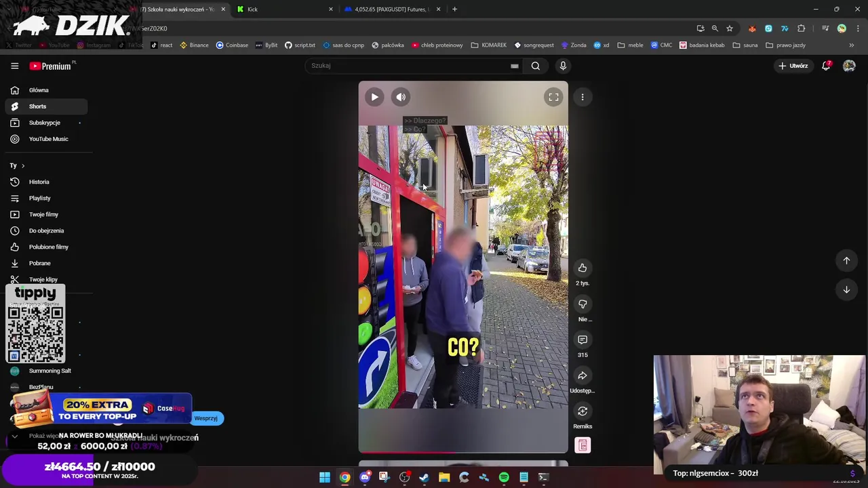This screenshot has width=868, height=488.
Task: Open the Utwórz create menu
Action: pos(793,66)
